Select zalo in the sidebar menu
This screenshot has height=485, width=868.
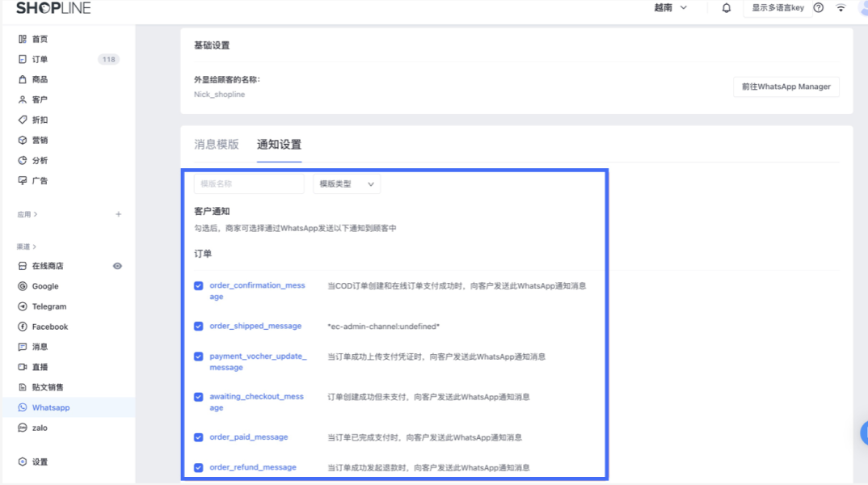click(x=69, y=428)
